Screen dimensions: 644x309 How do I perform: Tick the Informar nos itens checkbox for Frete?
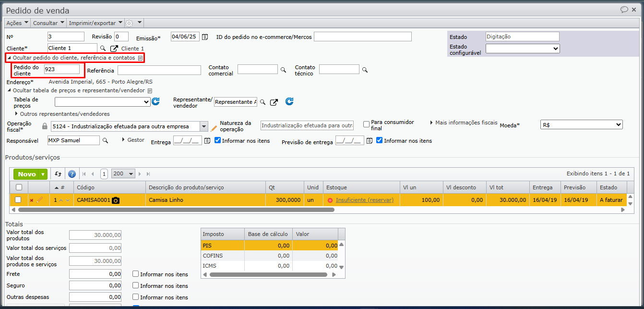[136, 274]
